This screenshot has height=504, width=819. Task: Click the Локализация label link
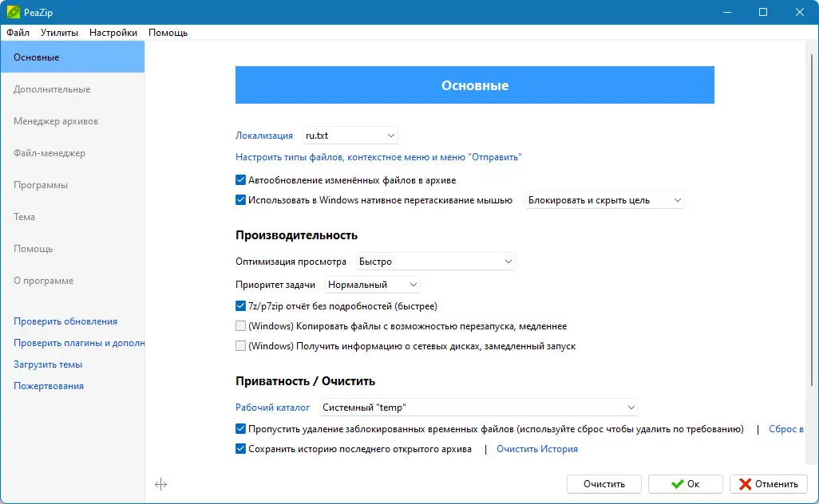[263, 136]
